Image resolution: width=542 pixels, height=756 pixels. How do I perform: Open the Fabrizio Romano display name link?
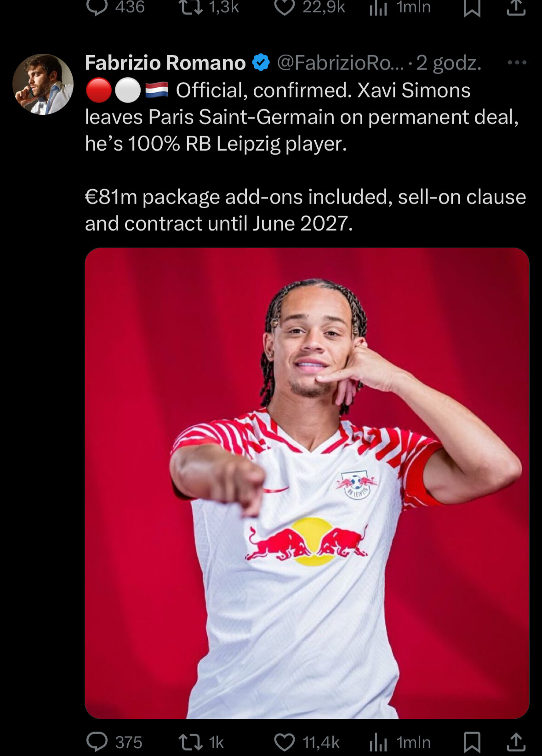tap(165, 62)
